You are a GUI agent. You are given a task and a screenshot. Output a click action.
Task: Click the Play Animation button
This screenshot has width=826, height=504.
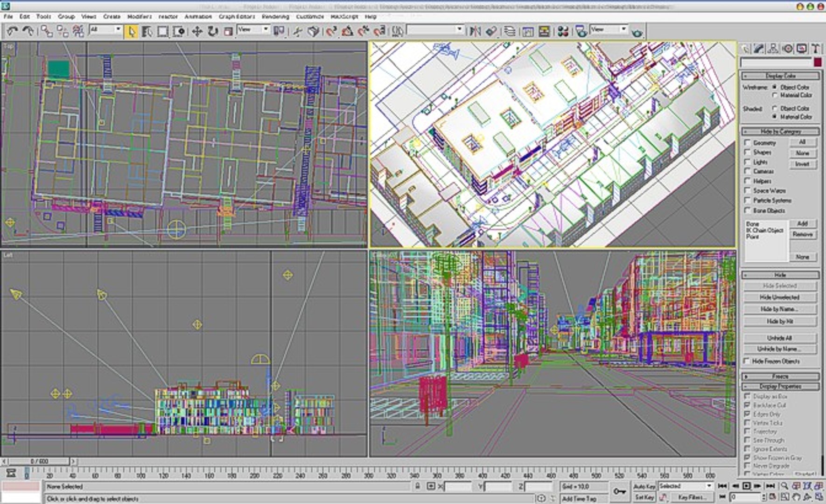point(747,486)
